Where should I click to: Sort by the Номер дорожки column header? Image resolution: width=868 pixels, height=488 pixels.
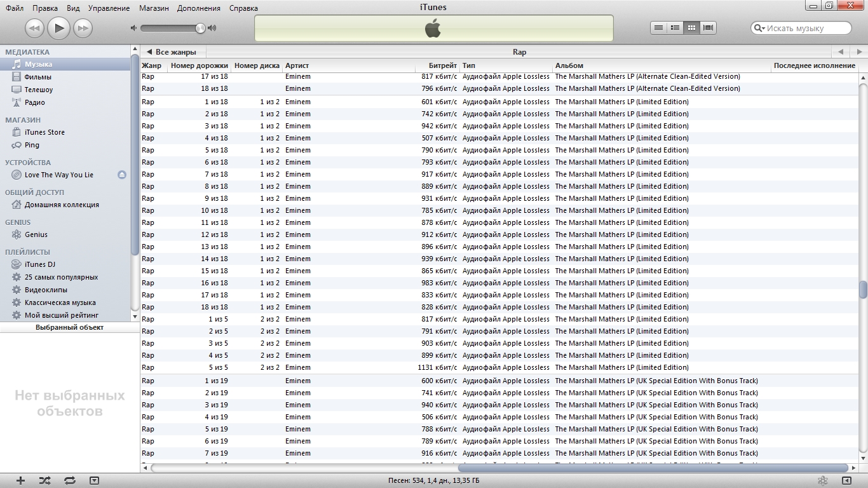[x=200, y=65]
